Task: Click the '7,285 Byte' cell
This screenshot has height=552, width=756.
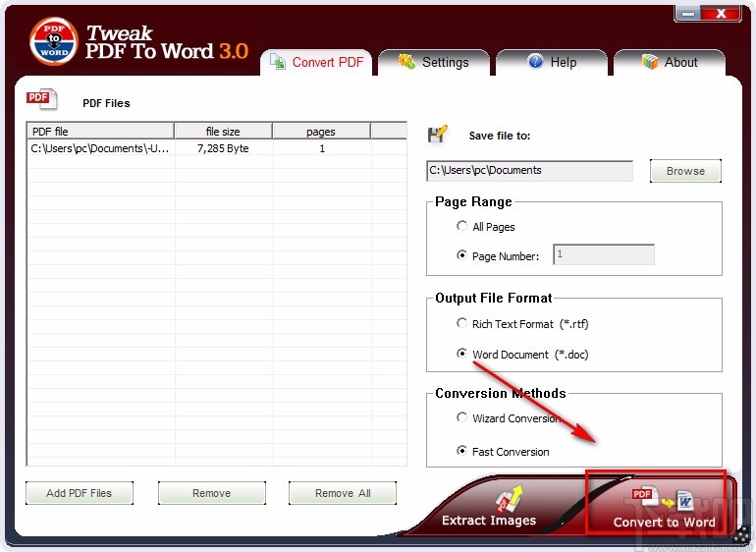Action: pos(223,148)
